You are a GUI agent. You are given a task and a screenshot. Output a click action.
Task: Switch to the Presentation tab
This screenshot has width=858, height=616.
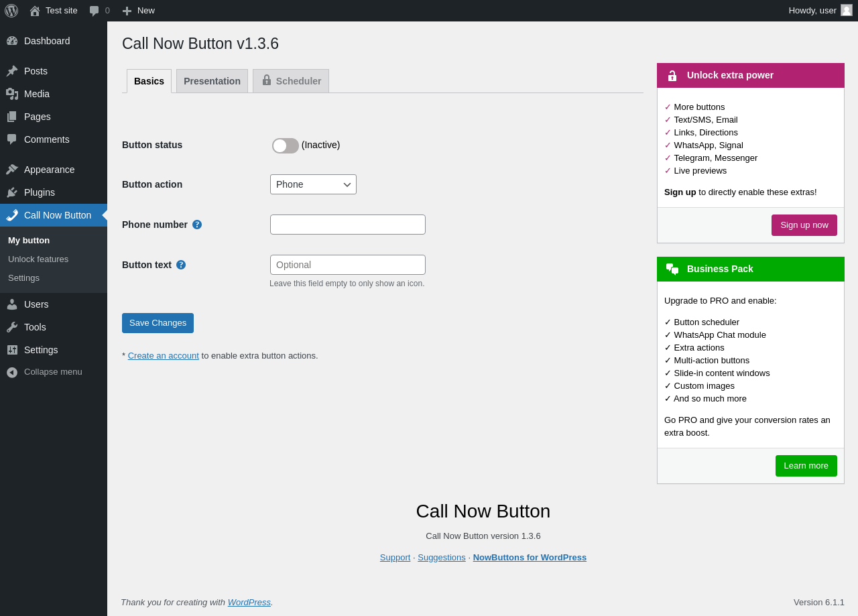212,81
